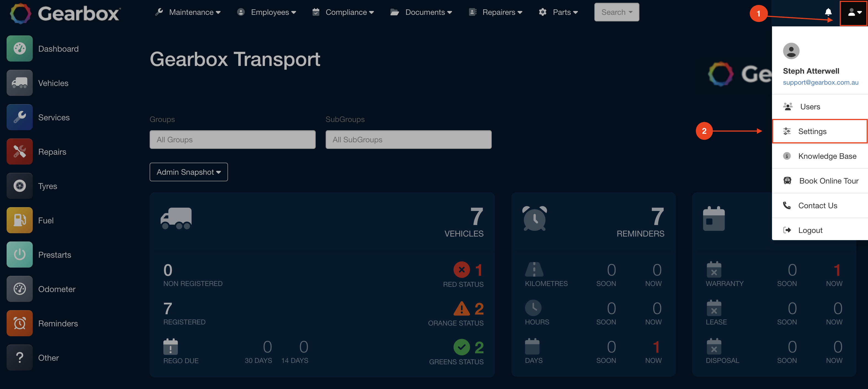Click the Rego Due 14 Days count
The height and width of the screenshot is (389, 868).
[304, 347]
